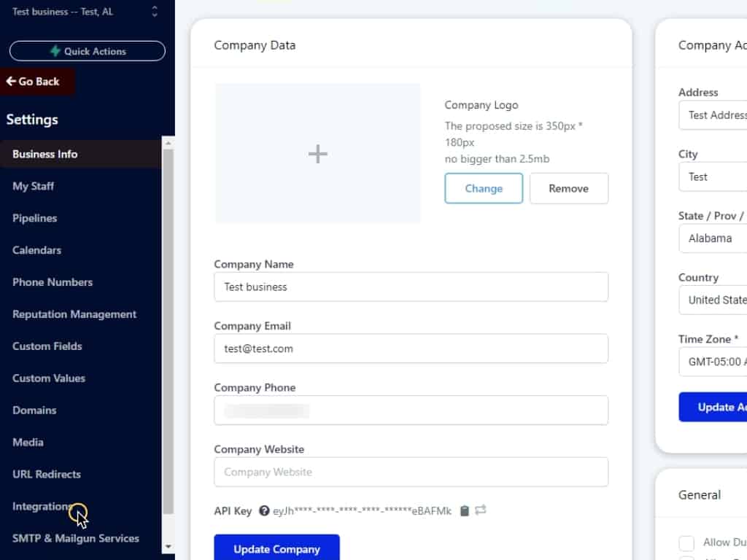Image resolution: width=747 pixels, height=560 pixels.
Task: Open the Quick Actions button
Action: pyautogui.click(x=88, y=51)
